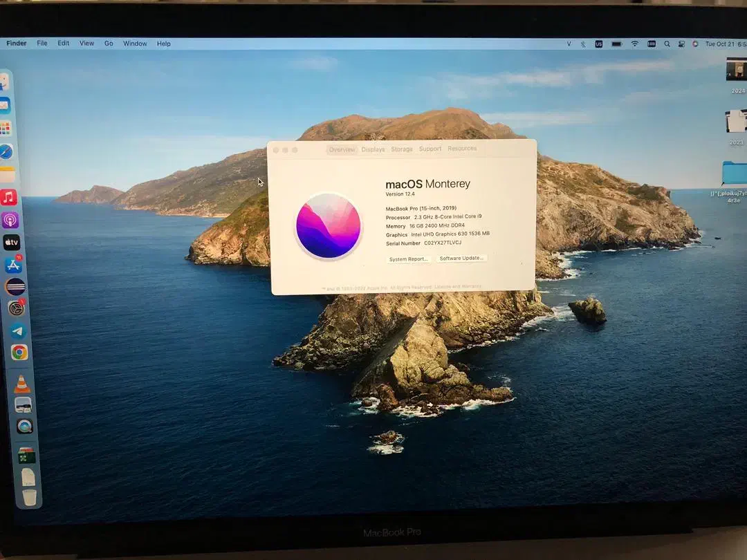Open the Podcasts app in Dock
747x560 pixels.
tap(10, 220)
